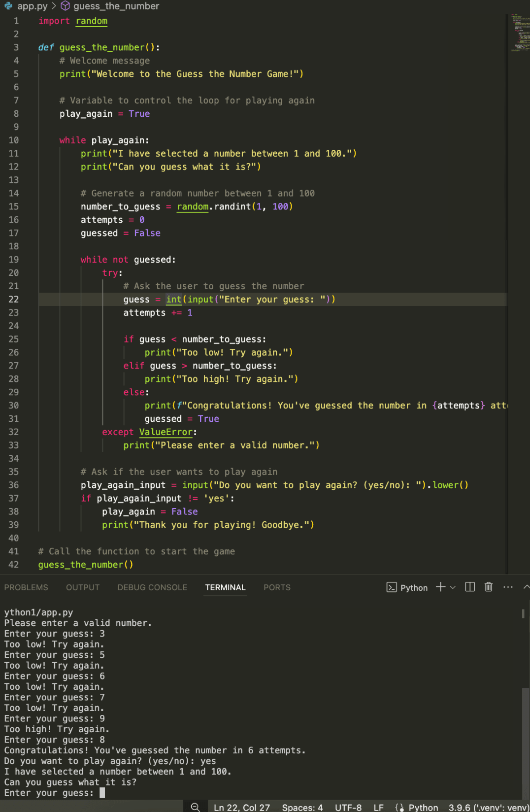Screen dimensions: 530x812
Task: Maximize panel with the up chevron
Action: pyautogui.click(x=526, y=587)
